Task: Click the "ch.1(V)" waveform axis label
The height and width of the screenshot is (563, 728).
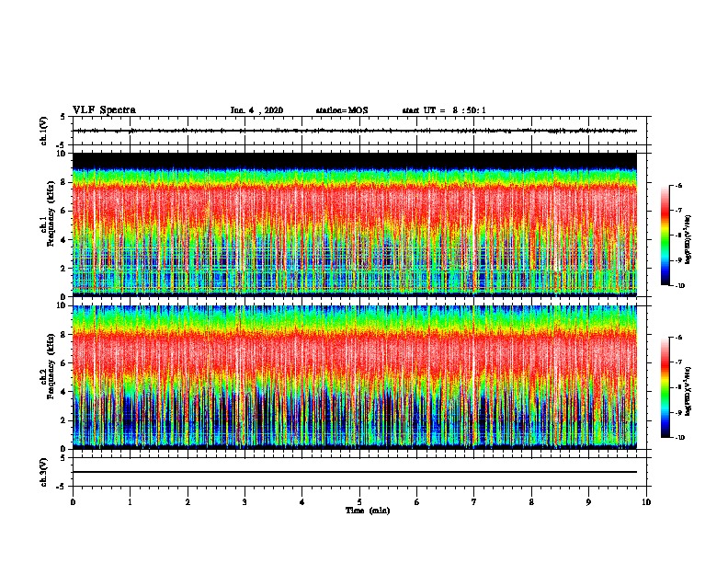Action: [44, 131]
